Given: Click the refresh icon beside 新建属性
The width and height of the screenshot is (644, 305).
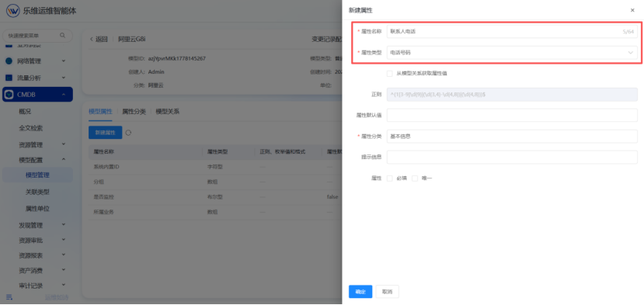Looking at the screenshot, I should [x=128, y=133].
